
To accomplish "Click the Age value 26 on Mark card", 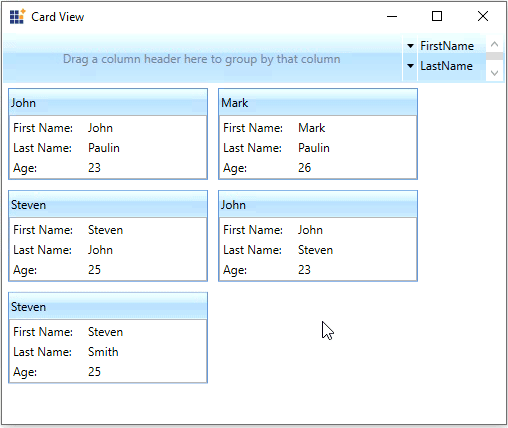I will tap(304, 168).
